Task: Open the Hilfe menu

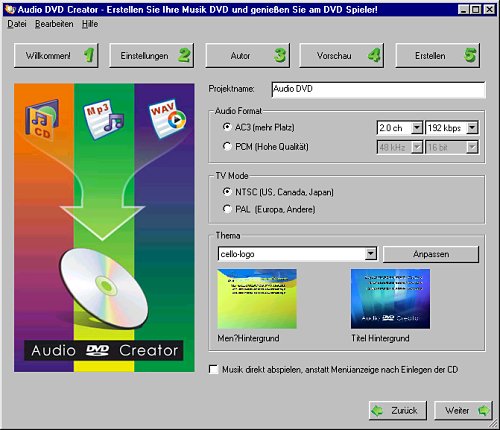Action: [x=90, y=24]
